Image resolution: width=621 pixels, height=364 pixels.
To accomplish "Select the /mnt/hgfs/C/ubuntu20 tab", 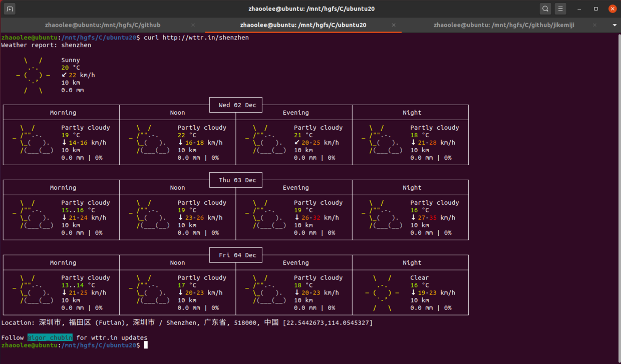I will click(x=302, y=25).
